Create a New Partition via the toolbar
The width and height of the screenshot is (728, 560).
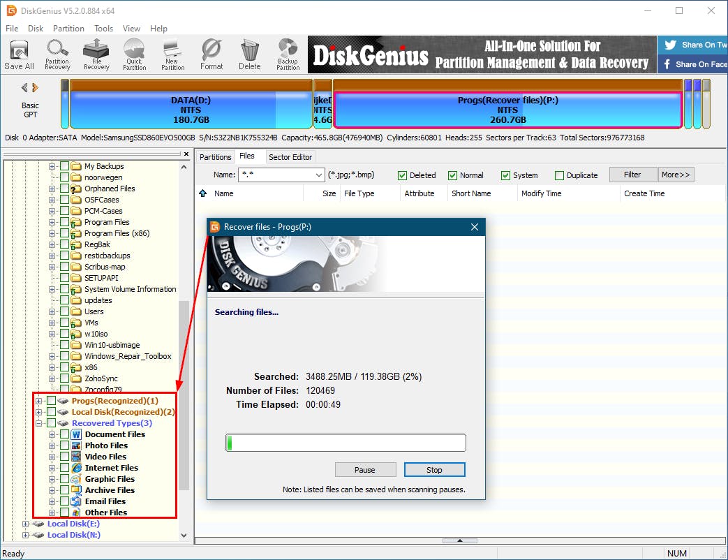pyautogui.click(x=172, y=54)
